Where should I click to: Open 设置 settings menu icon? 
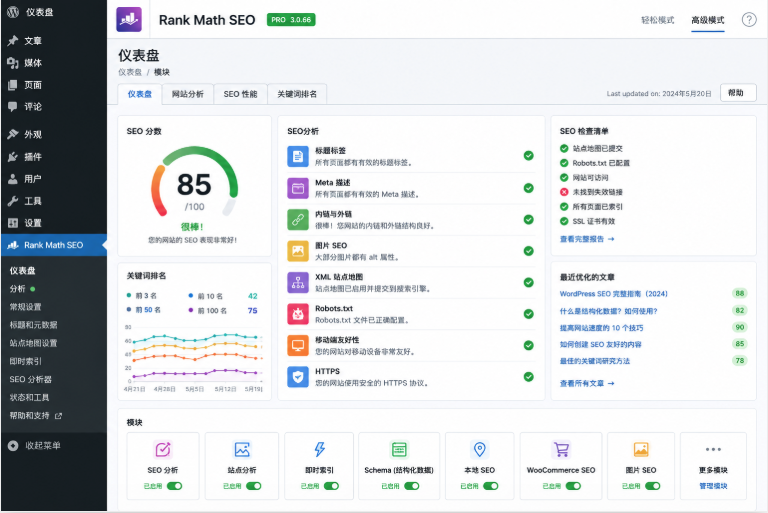pos(13,223)
